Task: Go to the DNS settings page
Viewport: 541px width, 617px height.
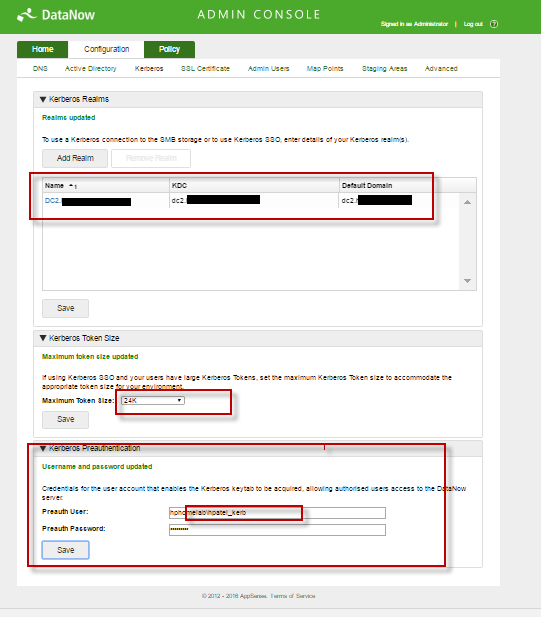Action: (x=40, y=68)
